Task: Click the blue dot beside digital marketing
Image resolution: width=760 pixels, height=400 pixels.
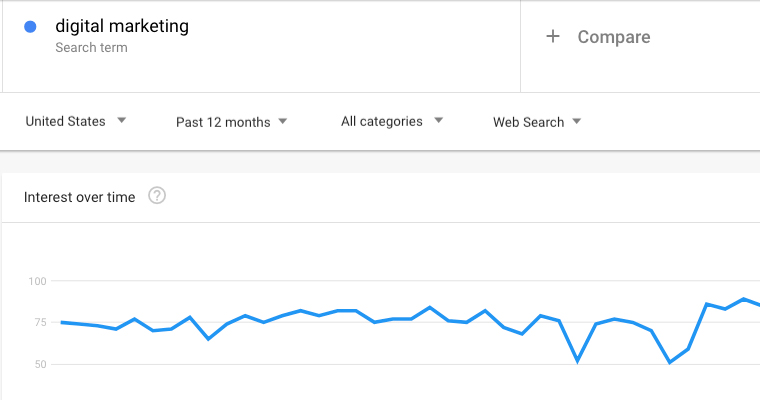Action: (x=30, y=28)
